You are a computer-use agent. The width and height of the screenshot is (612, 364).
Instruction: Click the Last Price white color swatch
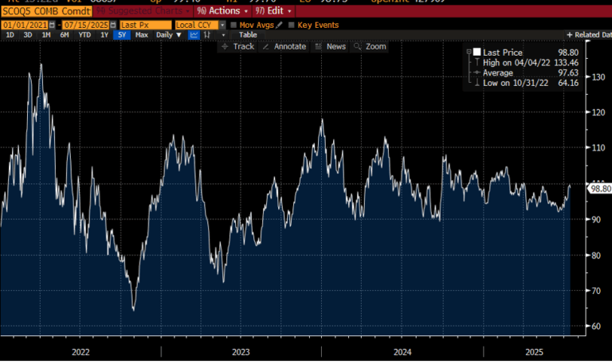477,52
